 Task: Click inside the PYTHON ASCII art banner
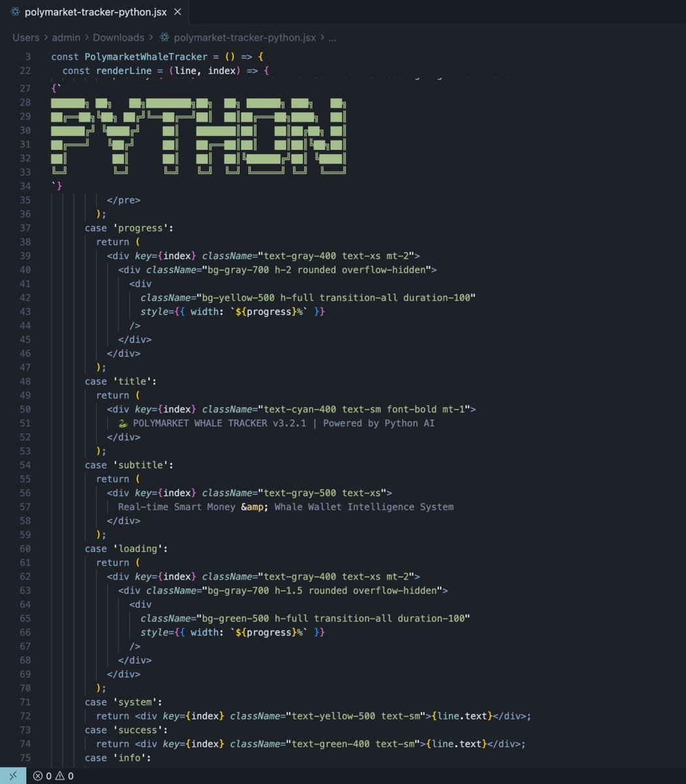197,137
